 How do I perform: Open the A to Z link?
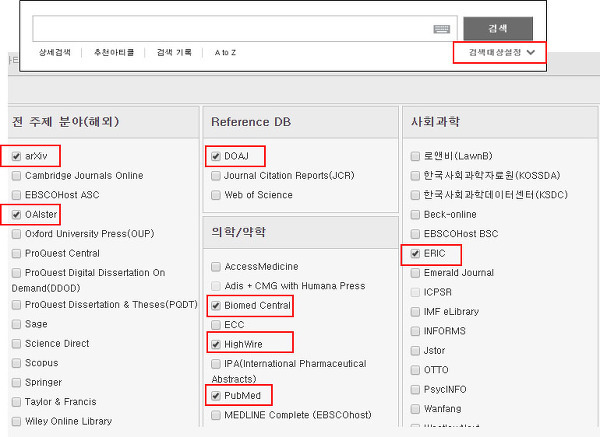(x=225, y=53)
